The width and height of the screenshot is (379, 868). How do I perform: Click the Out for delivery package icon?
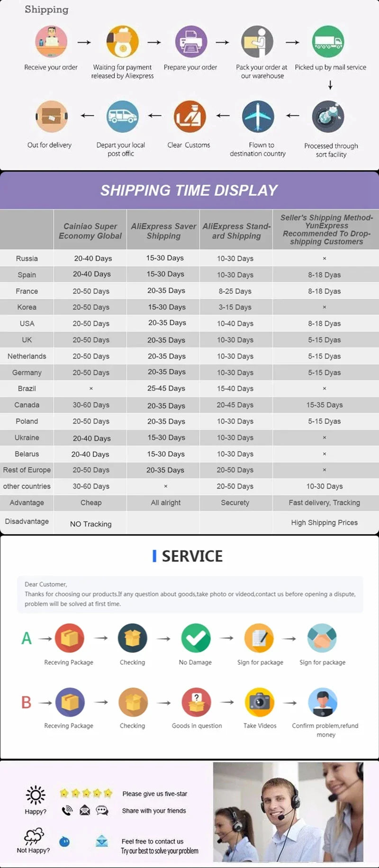[x=51, y=117]
